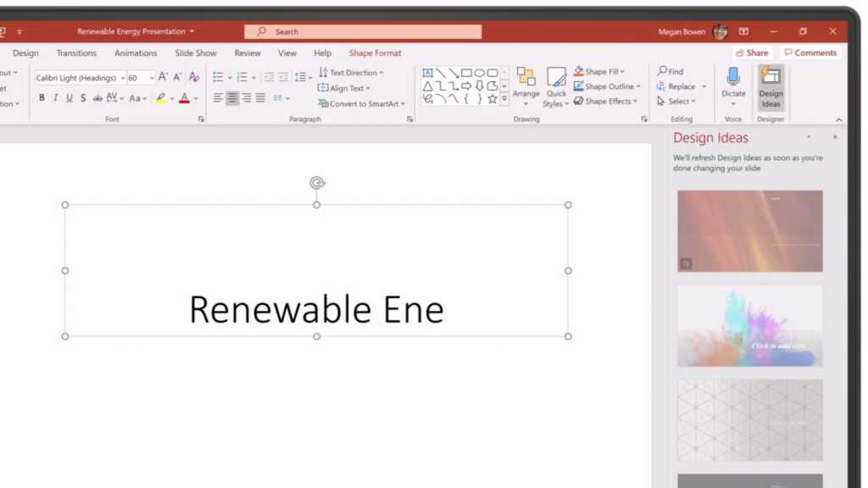
Task: Insert text box shape
Action: click(427, 73)
